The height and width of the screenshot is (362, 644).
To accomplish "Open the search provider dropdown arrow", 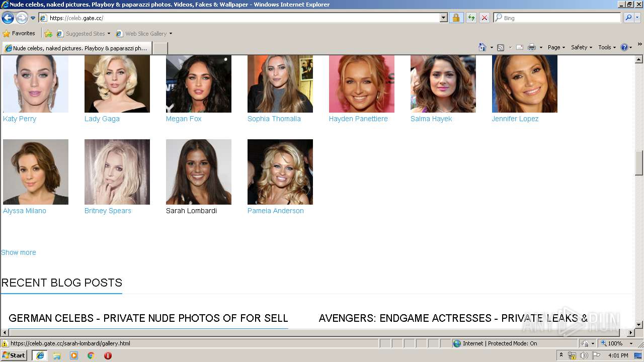I will point(637,18).
